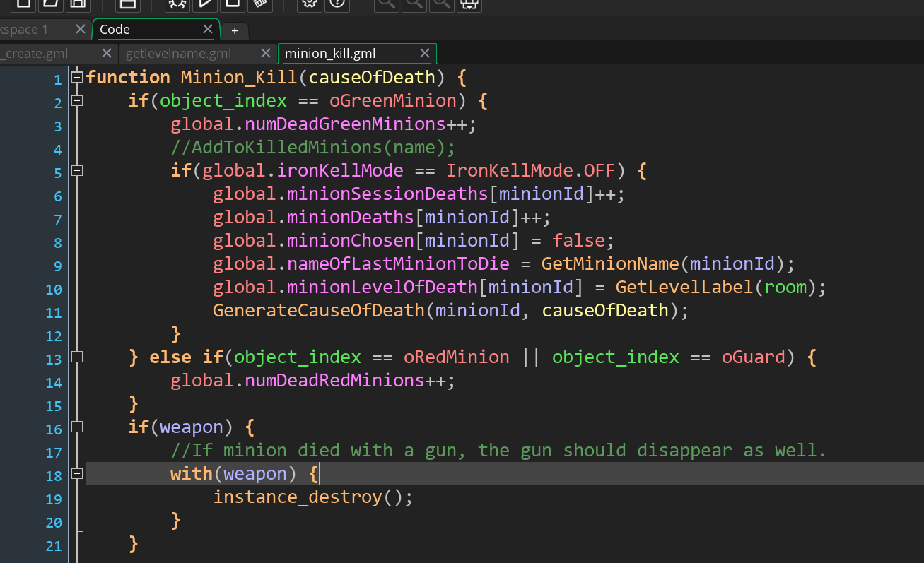Add a new workspace with the plus button
This screenshot has width=924, height=563.
(x=234, y=30)
